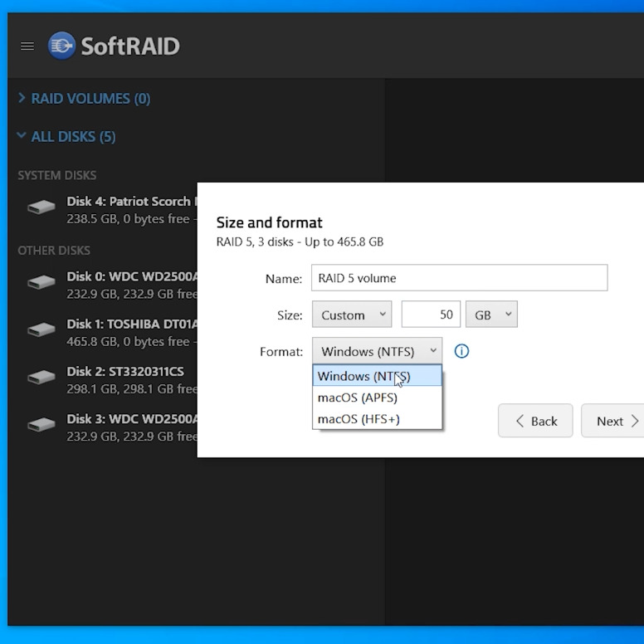Open the format info icon
The width and height of the screenshot is (644, 644).
(x=461, y=351)
